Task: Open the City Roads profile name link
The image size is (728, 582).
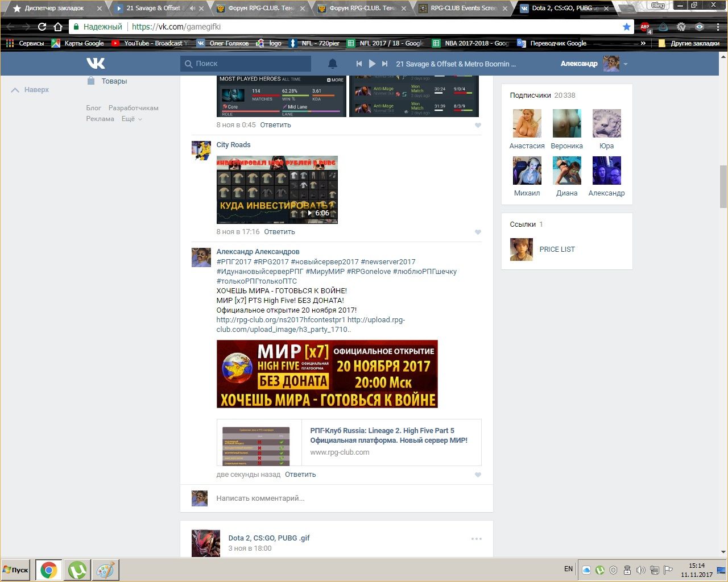Action: click(233, 145)
